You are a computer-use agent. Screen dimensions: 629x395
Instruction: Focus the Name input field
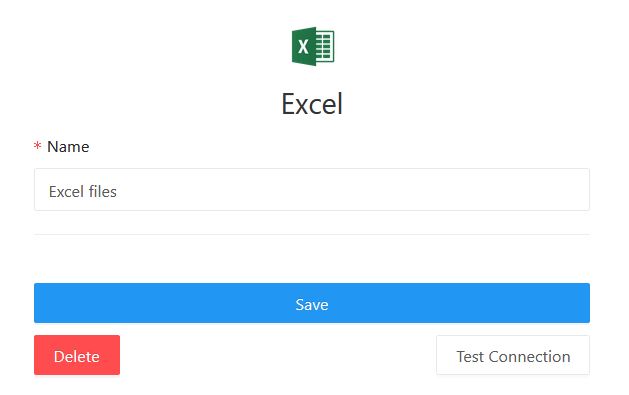tap(312, 190)
